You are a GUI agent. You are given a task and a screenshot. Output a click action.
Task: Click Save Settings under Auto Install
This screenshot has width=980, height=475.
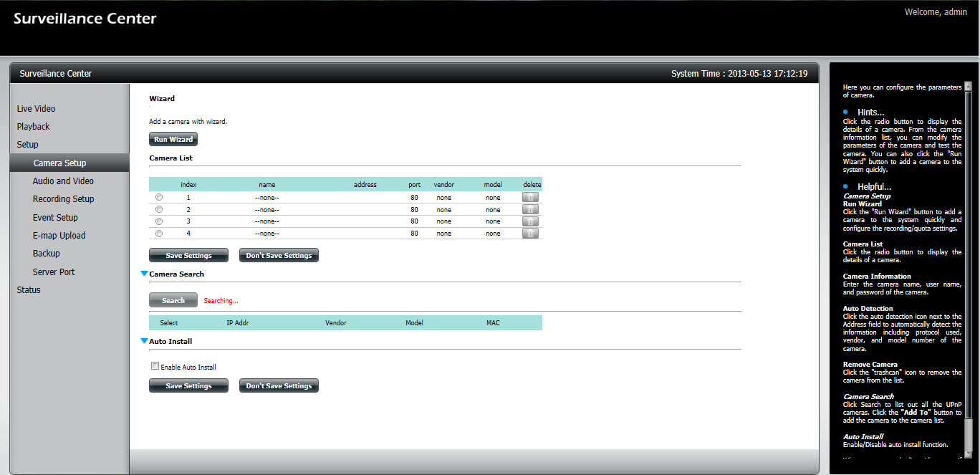pos(188,385)
